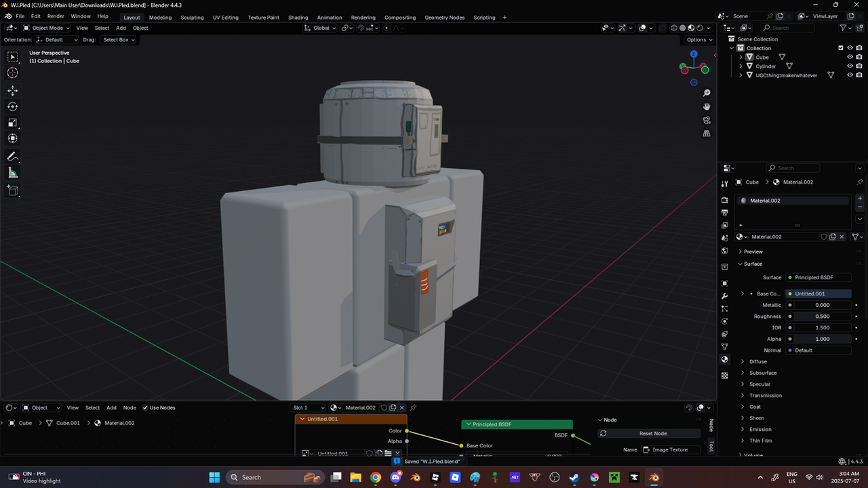Switch to wireframe viewport shading
The width and height of the screenshot is (868, 488).
click(x=674, y=28)
